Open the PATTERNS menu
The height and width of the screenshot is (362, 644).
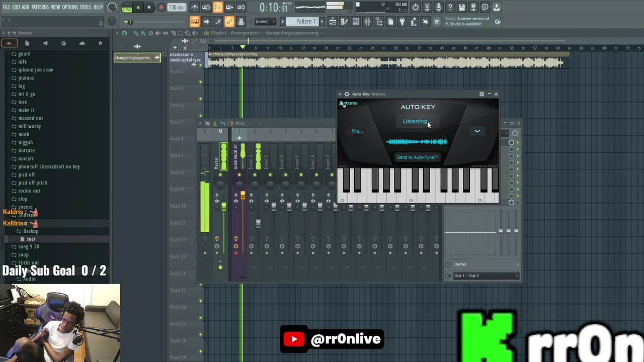pyautogui.click(x=40, y=7)
